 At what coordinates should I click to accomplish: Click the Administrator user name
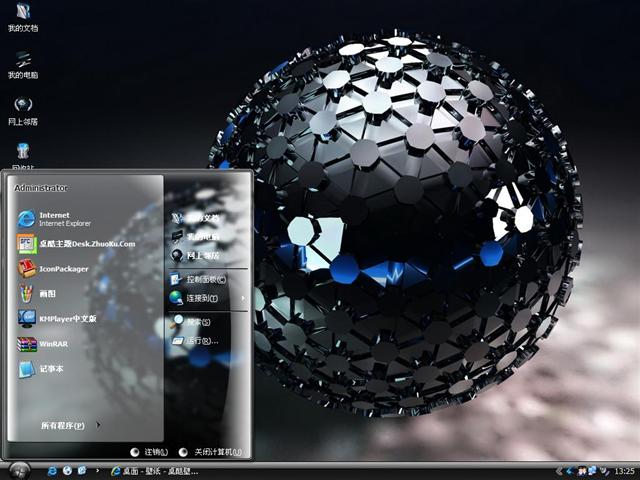41,188
